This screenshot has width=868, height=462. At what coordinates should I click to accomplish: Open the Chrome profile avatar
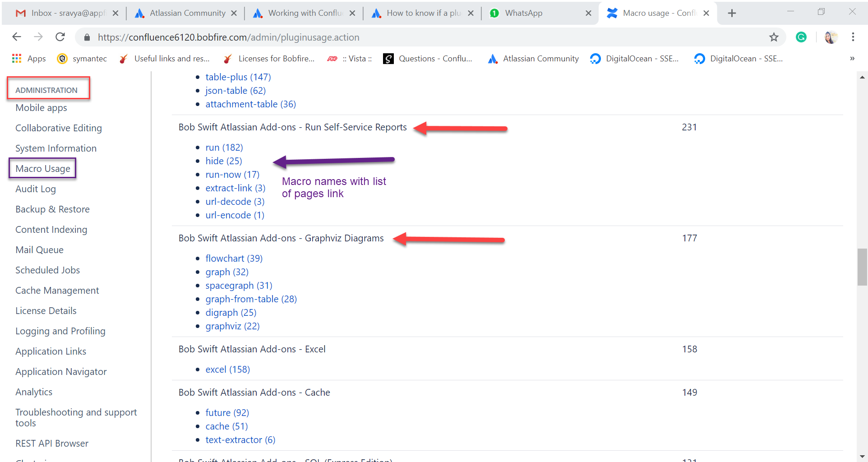[831, 37]
